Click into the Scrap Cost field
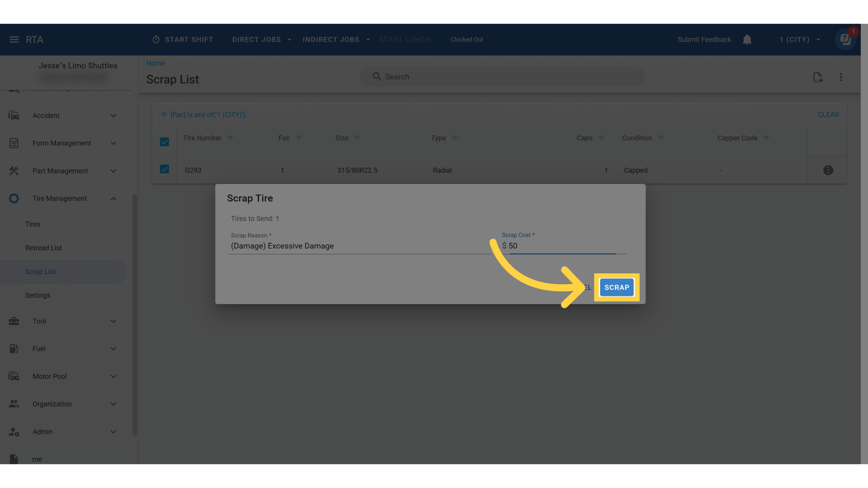 pos(562,246)
